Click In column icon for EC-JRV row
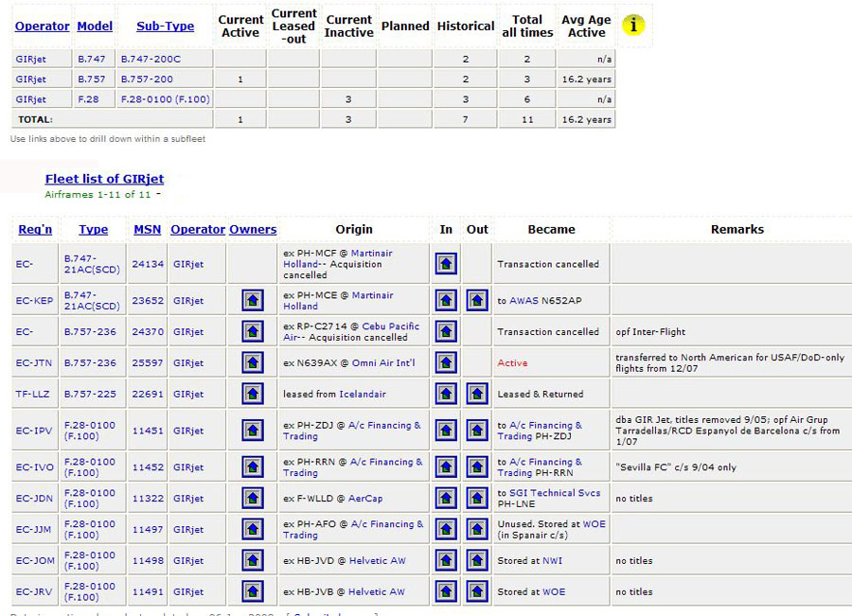This screenshot has width=852, height=616. click(446, 591)
